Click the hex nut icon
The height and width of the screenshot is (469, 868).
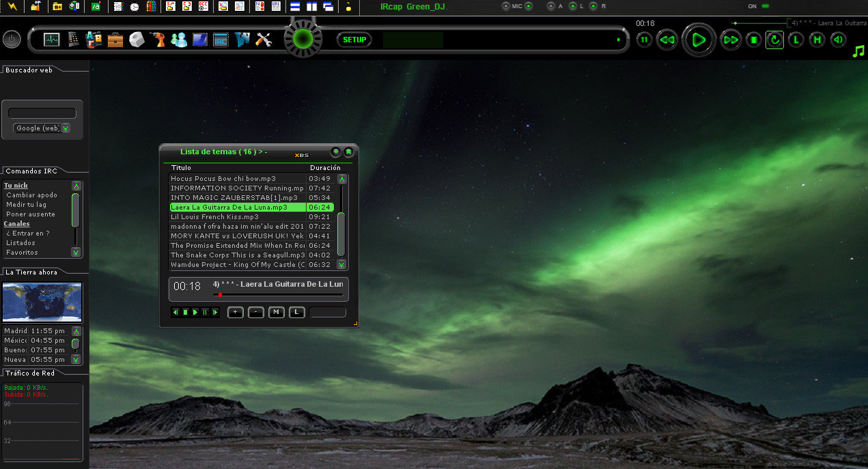(137, 40)
